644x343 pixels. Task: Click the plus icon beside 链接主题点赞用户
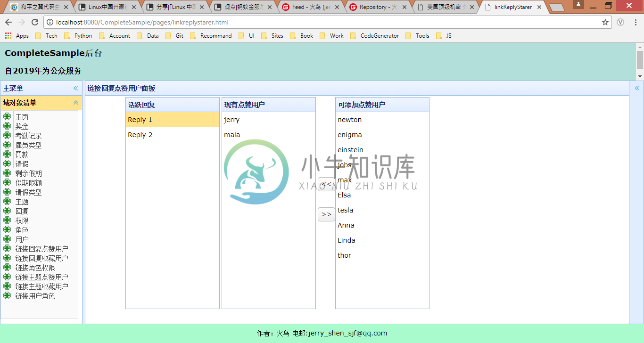click(x=7, y=277)
